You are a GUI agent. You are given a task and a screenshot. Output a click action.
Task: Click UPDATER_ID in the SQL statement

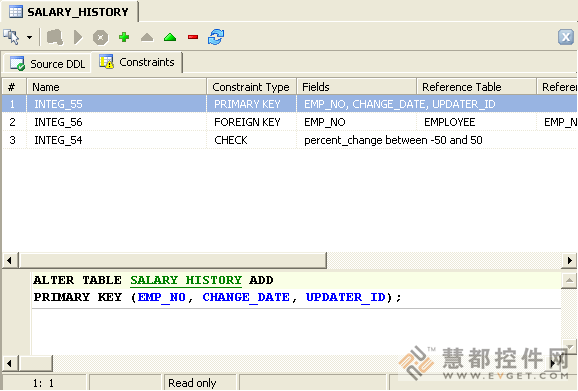[345, 297]
